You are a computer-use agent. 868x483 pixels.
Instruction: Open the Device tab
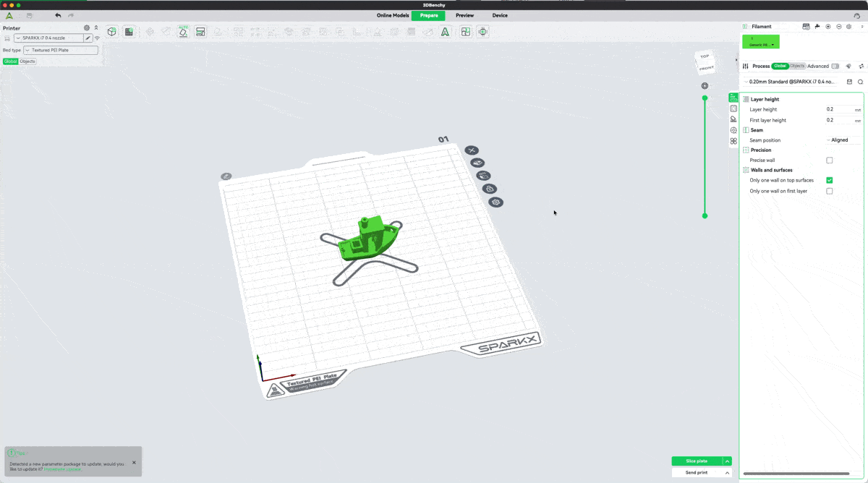[x=500, y=15]
